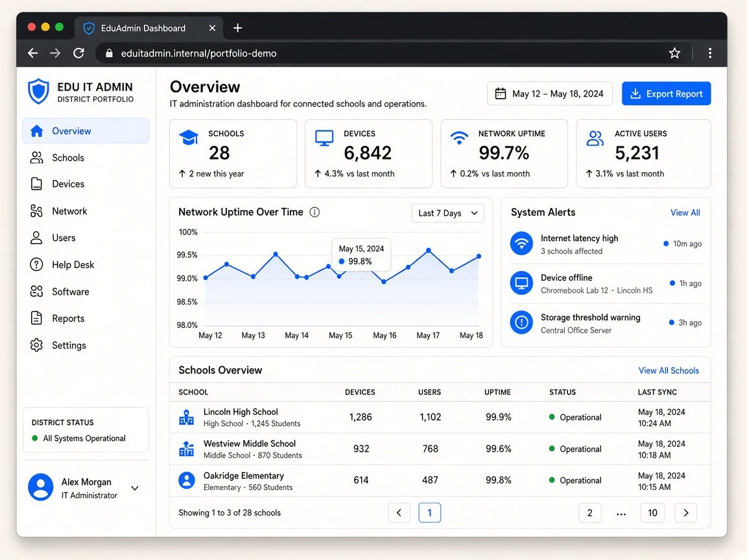Click the Edu IT Admin shield logo
The width and height of the screenshot is (747, 560).
(x=39, y=91)
